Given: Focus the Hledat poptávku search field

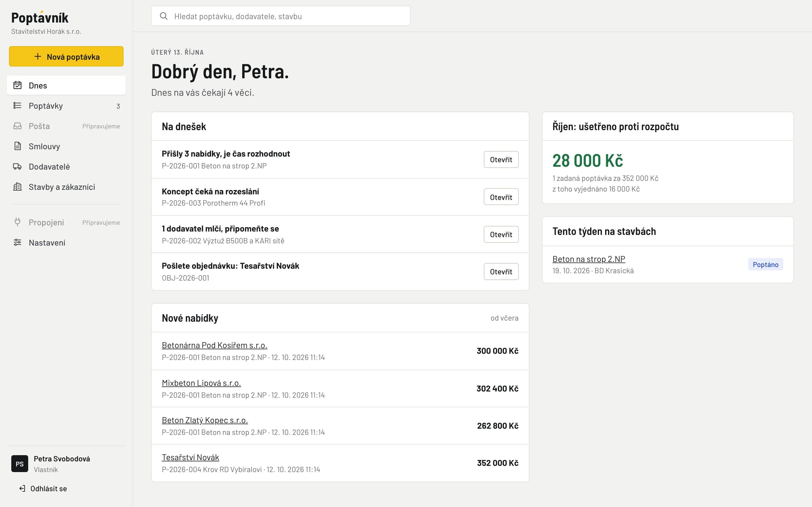Looking at the screenshot, I should click(x=281, y=16).
